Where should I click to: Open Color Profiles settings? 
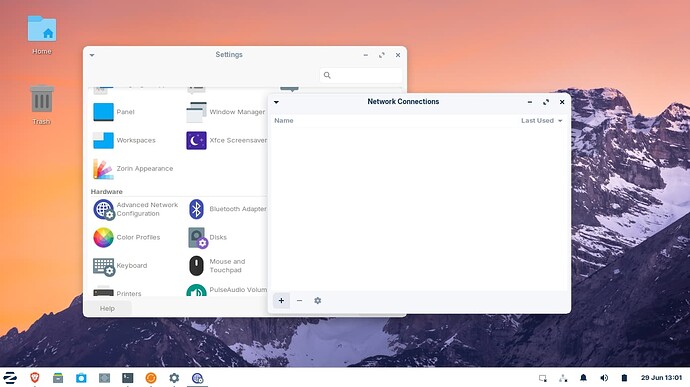[127, 237]
